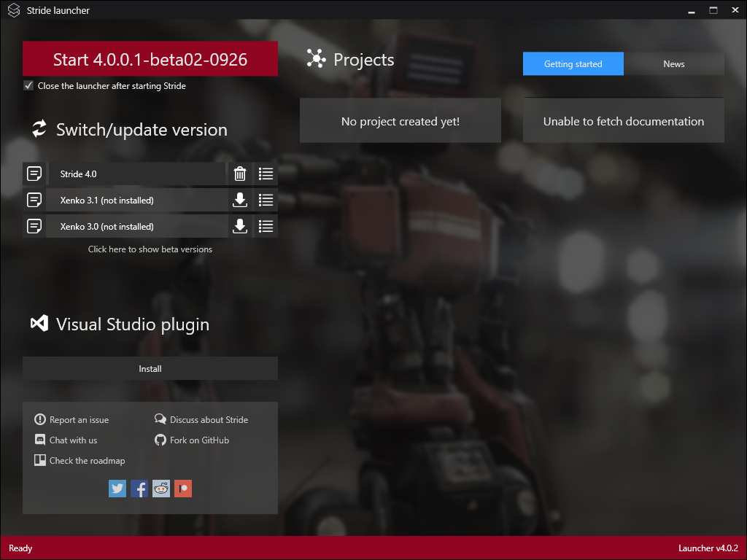The image size is (747, 560).
Task: Open Stride's Twitter page
Action: (117, 488)
